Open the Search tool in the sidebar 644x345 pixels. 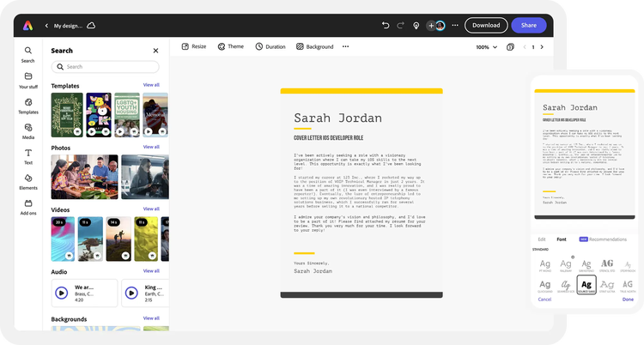tap(28, 55)
